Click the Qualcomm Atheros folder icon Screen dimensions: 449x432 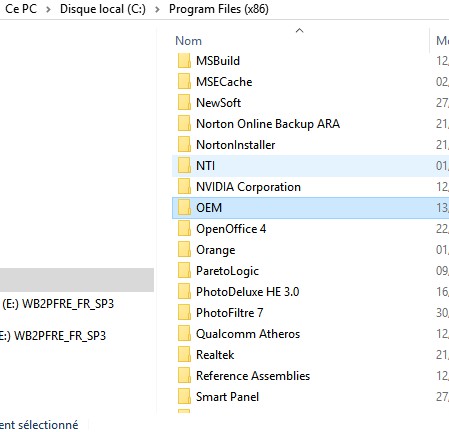184,334
